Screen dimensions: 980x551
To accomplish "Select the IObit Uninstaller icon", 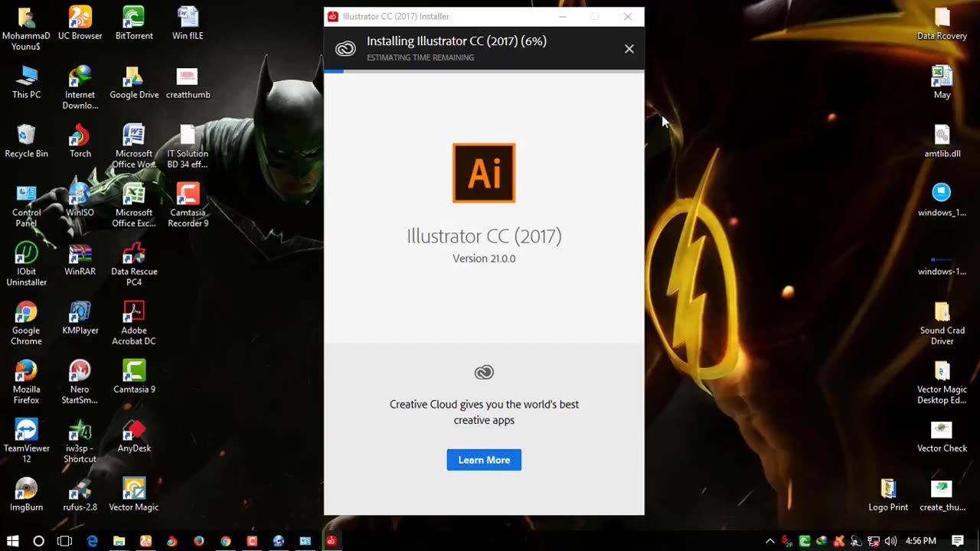I will tap(26, 264).
